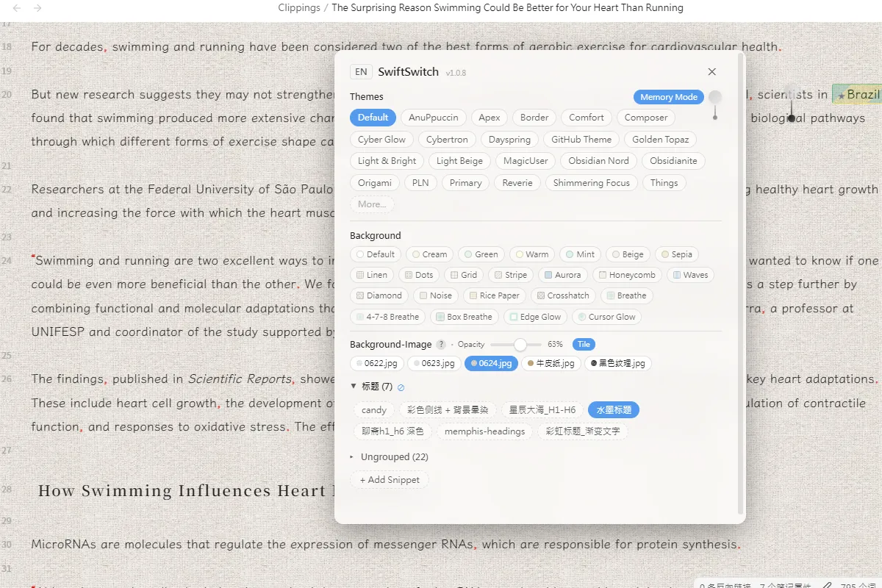This screenshot has height=588, width=882.
Task: Enable the Grid pattern background
Action: [x=464, y=275]
